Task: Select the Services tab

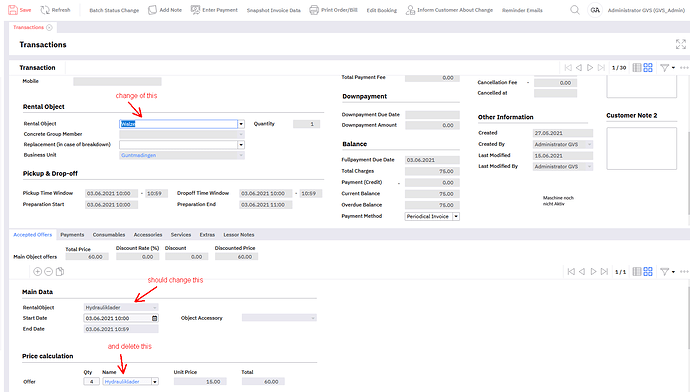Action: (181, 234)
